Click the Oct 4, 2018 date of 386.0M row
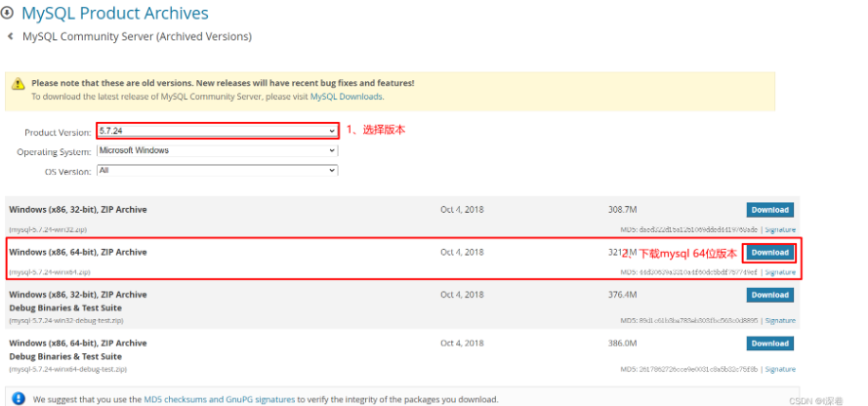 tap(462, 343)
